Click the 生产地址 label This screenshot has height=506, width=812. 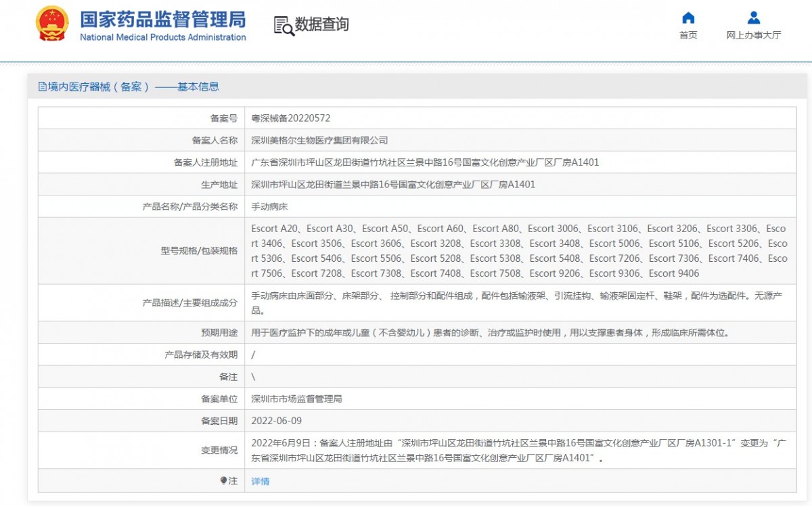pyautogui.click(x=219, y=185)
